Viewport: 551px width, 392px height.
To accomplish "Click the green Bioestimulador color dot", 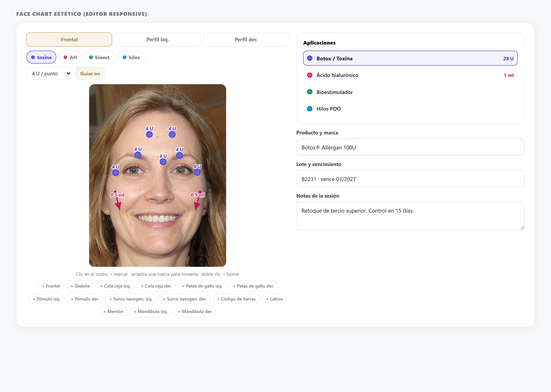I will pyautogui.click(x=310, y=92).
